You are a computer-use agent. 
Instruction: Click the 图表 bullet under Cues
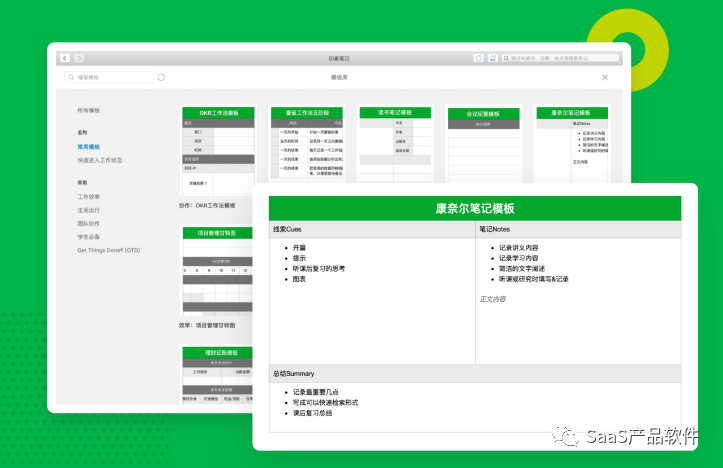[299, 279]
